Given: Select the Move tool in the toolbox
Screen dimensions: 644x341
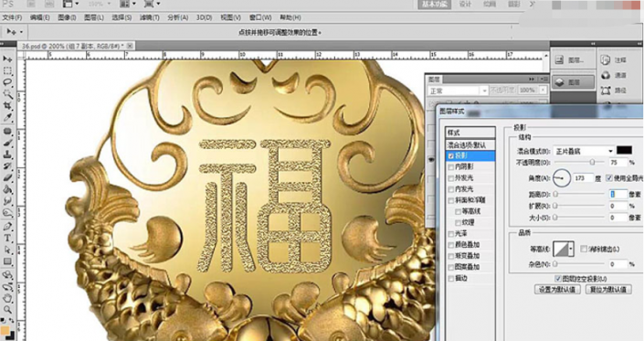Looking at the screenshot, I should [x=7, y=59].
